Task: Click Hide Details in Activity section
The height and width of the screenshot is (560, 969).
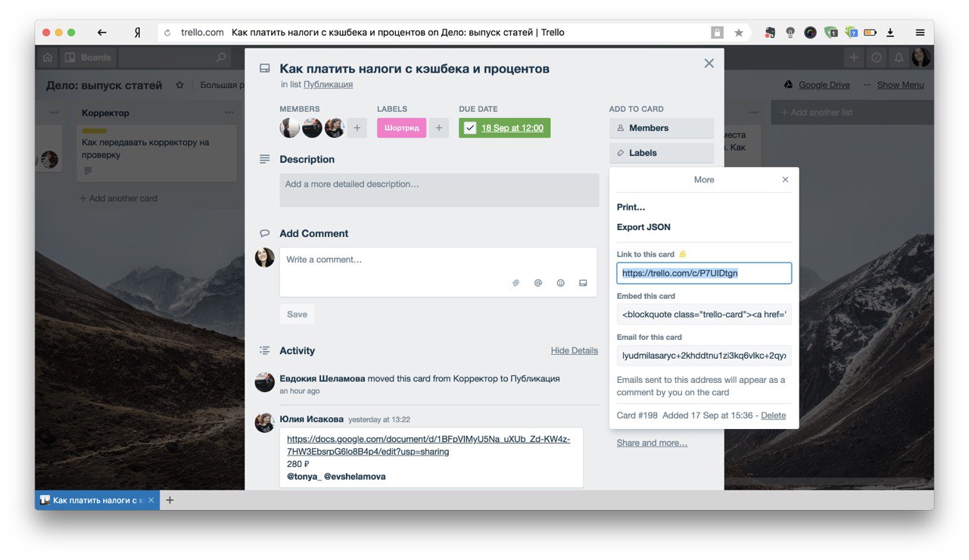Action: click(575, 350)
